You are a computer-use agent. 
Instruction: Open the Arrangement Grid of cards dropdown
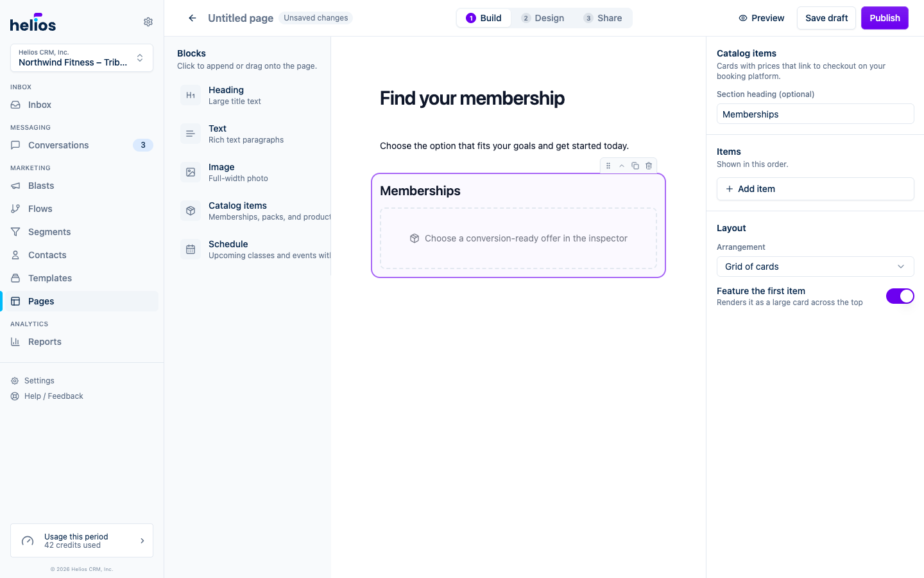tap(815, 267)
